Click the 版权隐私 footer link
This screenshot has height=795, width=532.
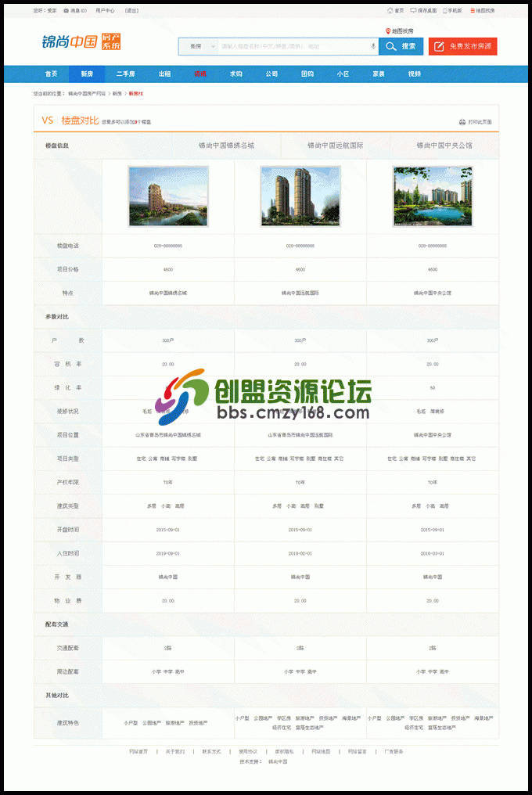tap(285, 751)
